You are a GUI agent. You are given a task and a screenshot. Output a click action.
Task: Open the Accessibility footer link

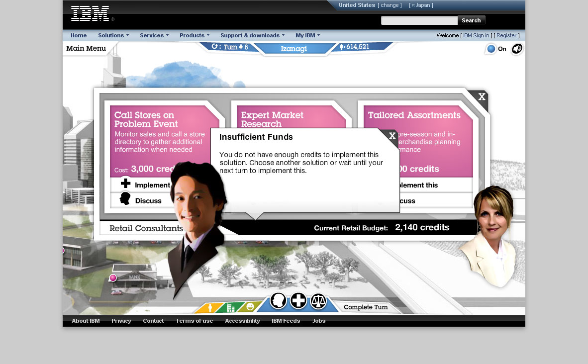click(242, 321)
